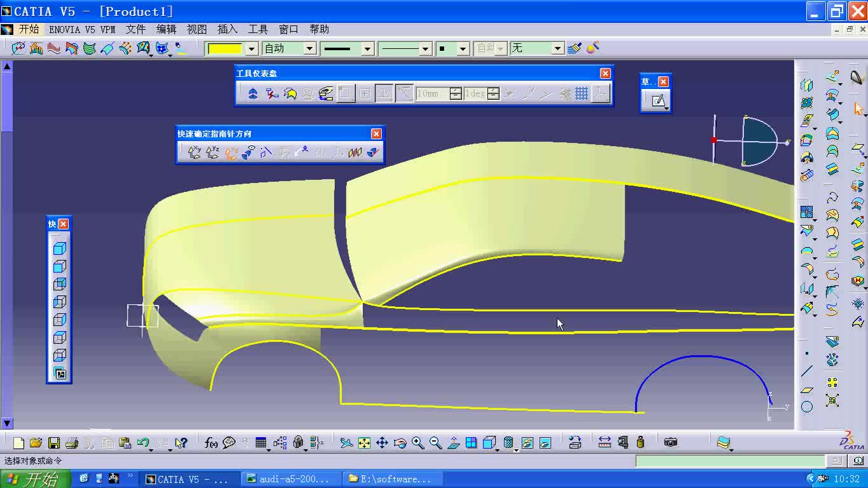Select compass XZ plane orientation icon
Viewport: 868px width, 488px height.
click(x=231, y=152)
